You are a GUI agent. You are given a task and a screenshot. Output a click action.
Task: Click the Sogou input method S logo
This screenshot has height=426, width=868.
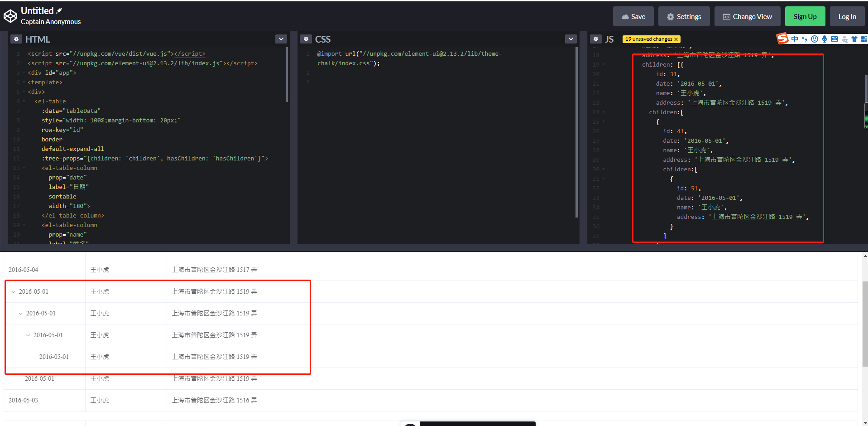point(782,39)
